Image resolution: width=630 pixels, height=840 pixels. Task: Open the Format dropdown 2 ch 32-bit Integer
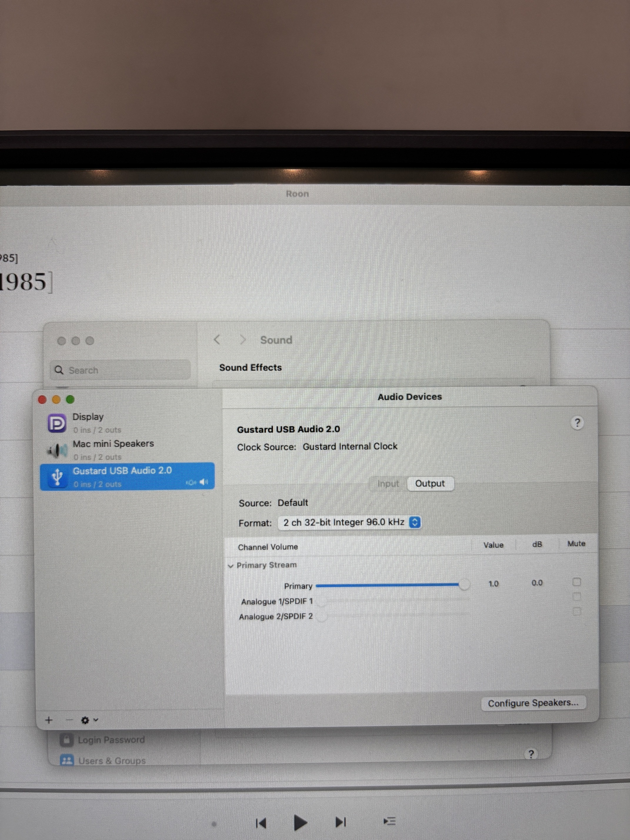point(349,523)
